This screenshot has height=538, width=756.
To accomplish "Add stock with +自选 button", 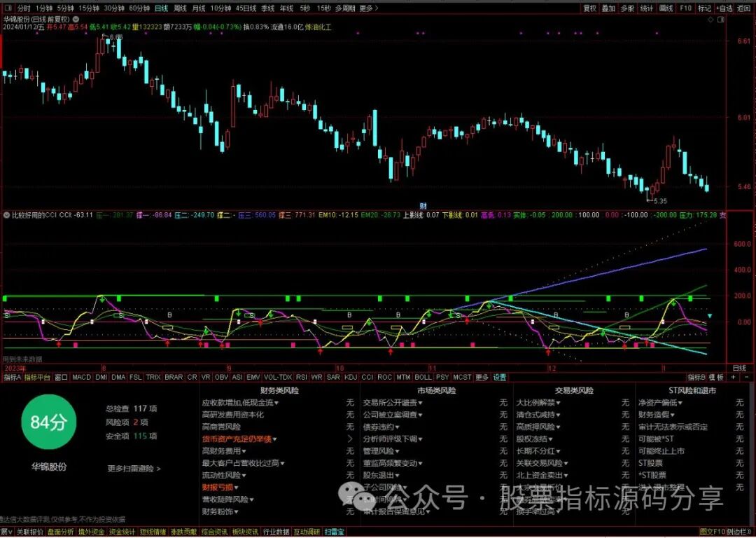I will click(x=724, y=8).
